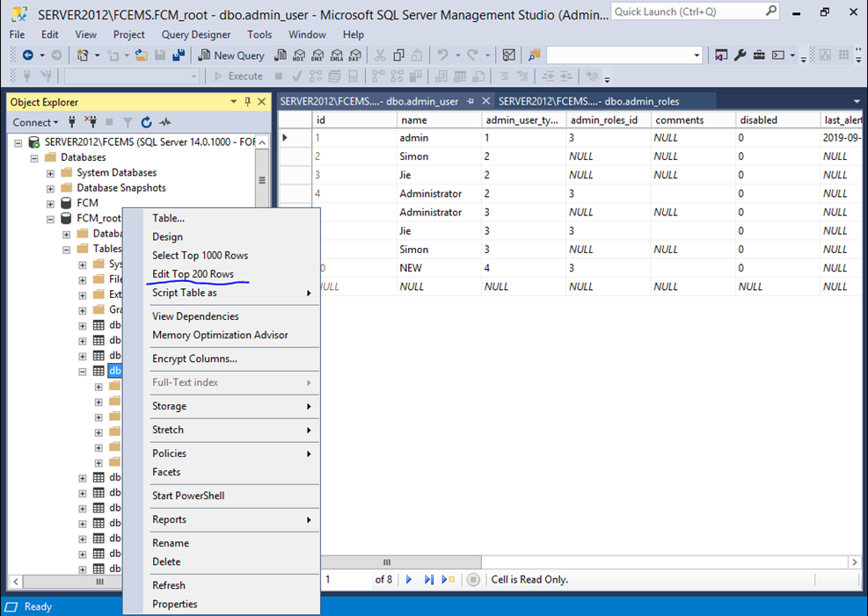The height and width of the screenshot is (616, 868).
Task: Open the Query Designer menu
Action: [x=195, y=34]
